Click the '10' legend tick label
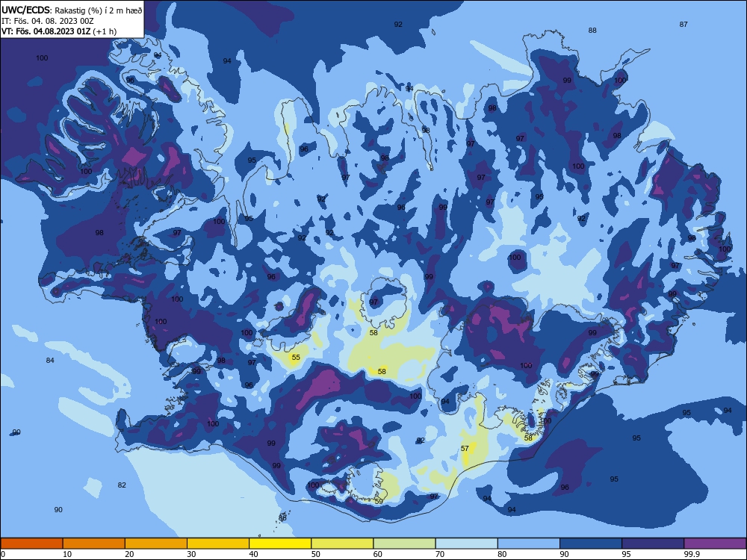Screen dimensions: 747x560 [x=67, y=554]
